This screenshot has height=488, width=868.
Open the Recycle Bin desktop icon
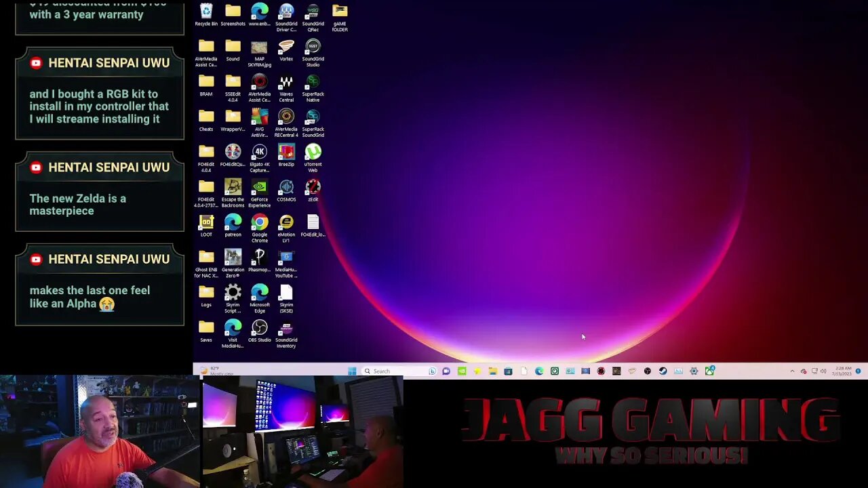(x=206, y=15)
